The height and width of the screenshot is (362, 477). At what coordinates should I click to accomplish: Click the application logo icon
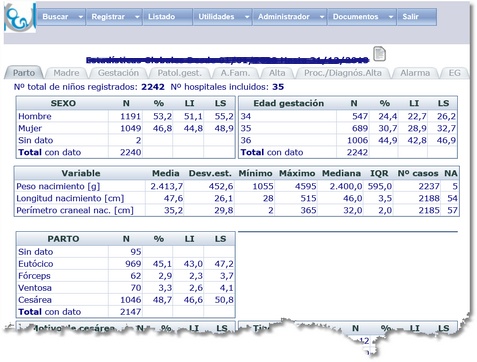[20, 18]
